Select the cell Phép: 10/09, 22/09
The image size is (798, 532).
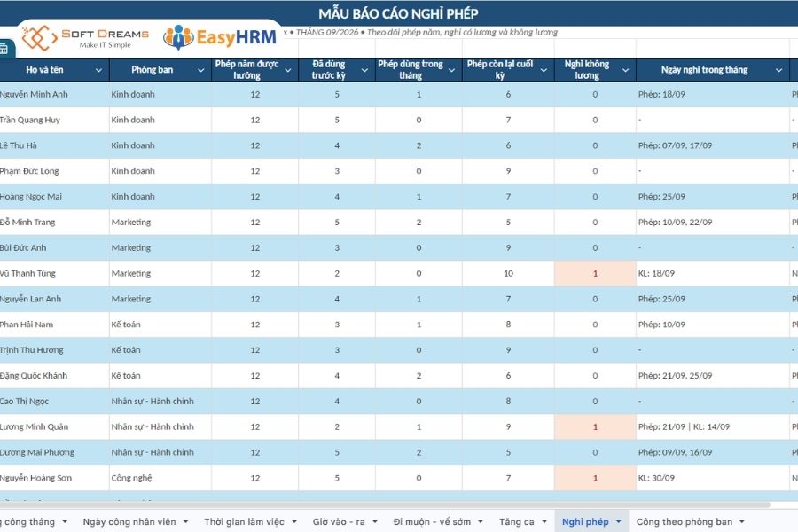click(x=713, y=223)
